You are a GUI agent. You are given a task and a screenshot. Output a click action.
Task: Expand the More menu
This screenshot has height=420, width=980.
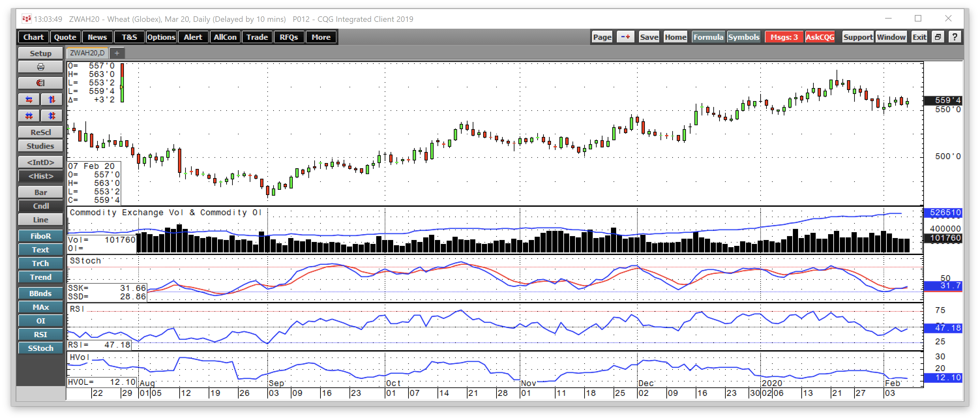click(x=321, y=37)
